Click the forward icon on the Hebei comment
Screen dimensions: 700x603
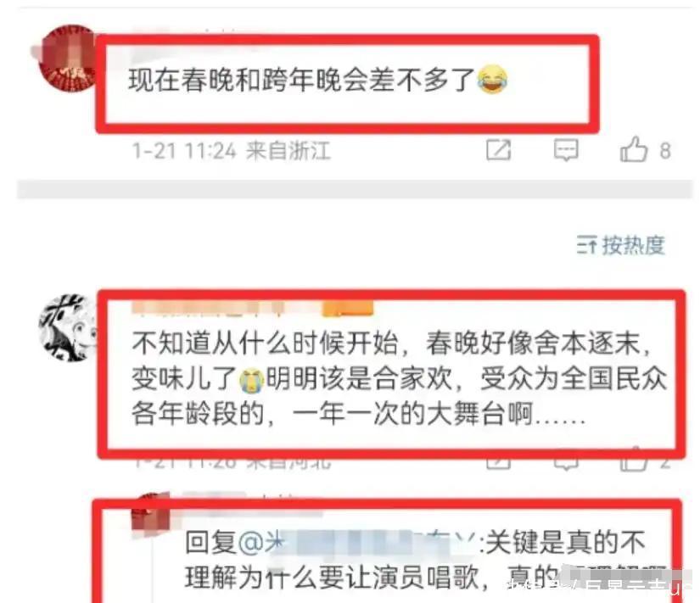[498, 462]
